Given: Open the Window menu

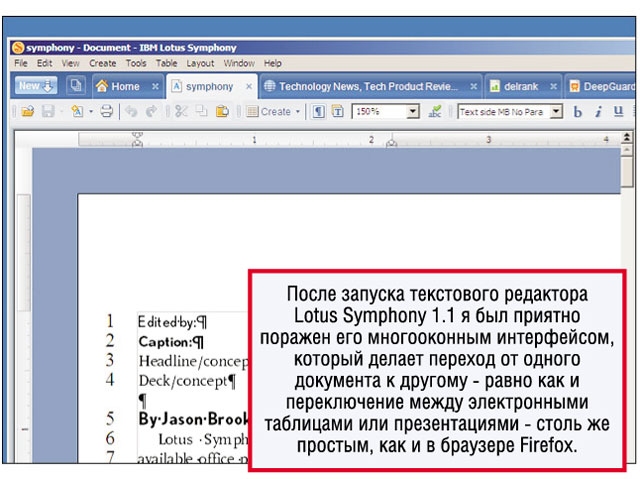Looking at the screenshot, I should [x=239, y=63].
